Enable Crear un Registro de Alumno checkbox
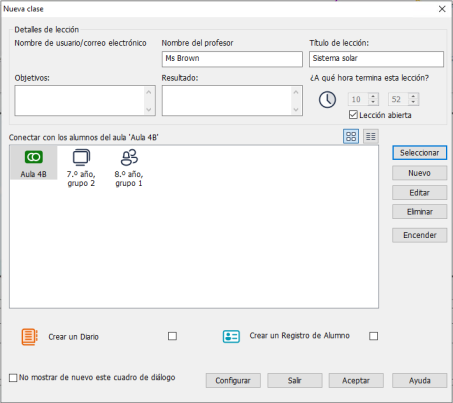 click(x=374, y=336)
